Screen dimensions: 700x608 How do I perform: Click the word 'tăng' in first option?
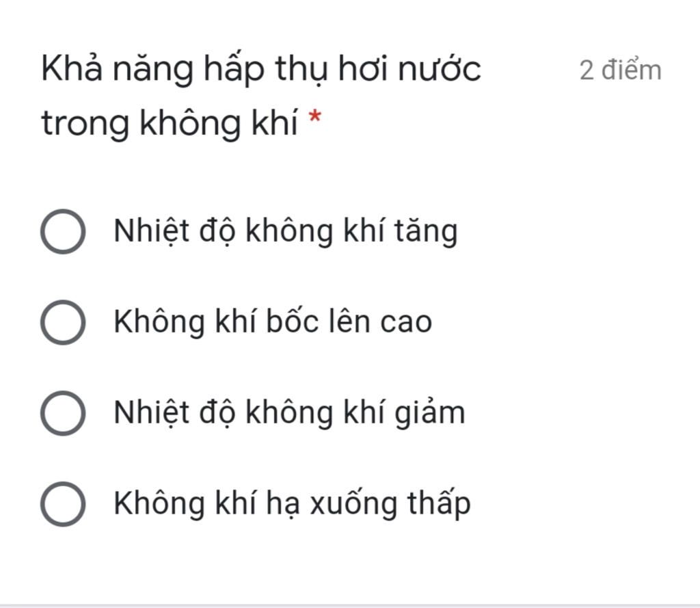coord(426,233)
